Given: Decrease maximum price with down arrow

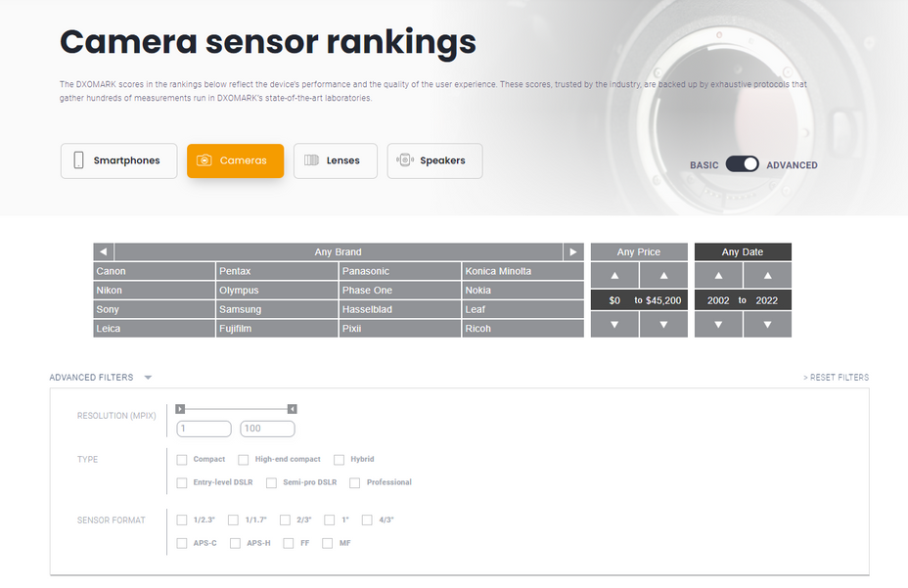Looking at the screenshot, I should [663, 325].
